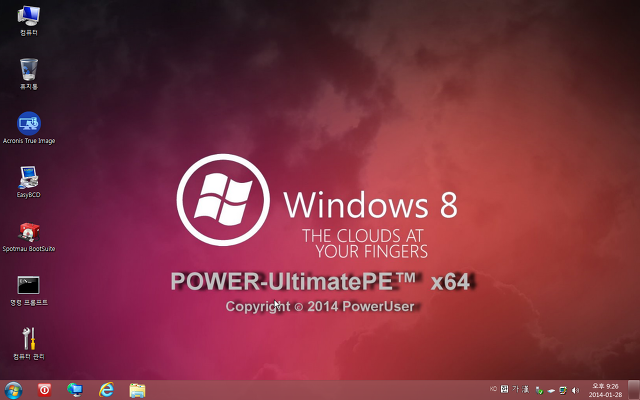640x400 pixels.
Task: Open the Command Prompt (명령 프롬프트) shortcut
Action: 29,291
